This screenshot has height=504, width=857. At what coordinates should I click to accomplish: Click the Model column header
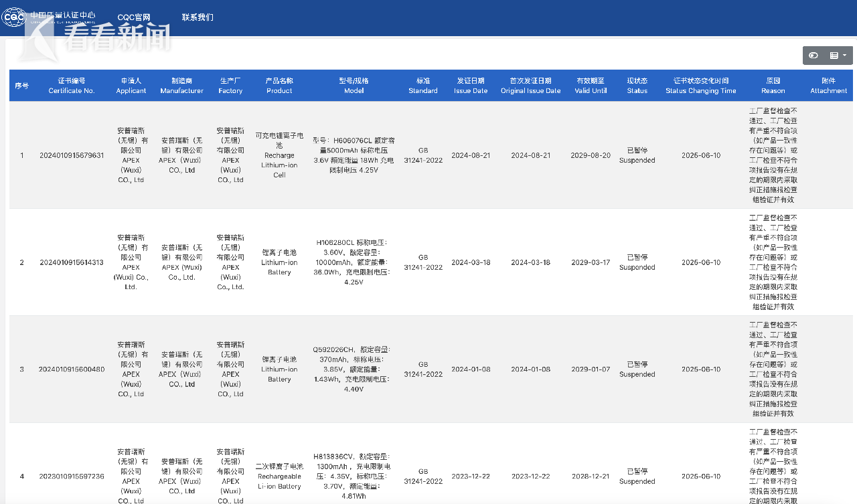pos(354,86)
